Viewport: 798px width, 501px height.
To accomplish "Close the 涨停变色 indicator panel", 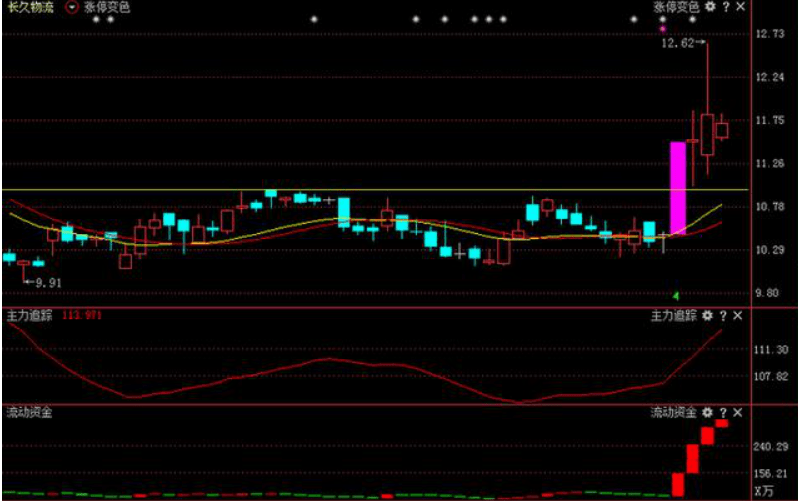I will point(740,7).
